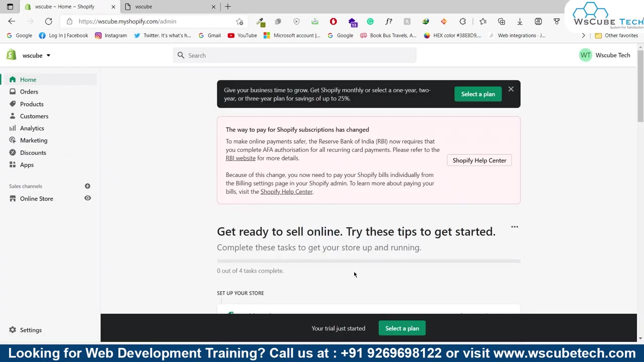Open browser Favorites list icon
This screenshot has width=644, height=362.
483,22
